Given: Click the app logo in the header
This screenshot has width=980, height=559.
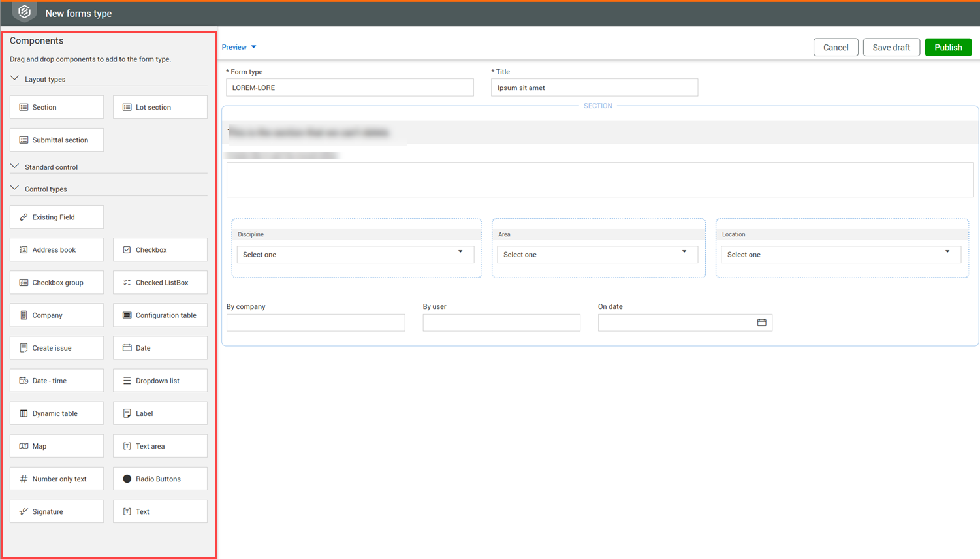Looking at the screenshot, I should click(24, 12).
